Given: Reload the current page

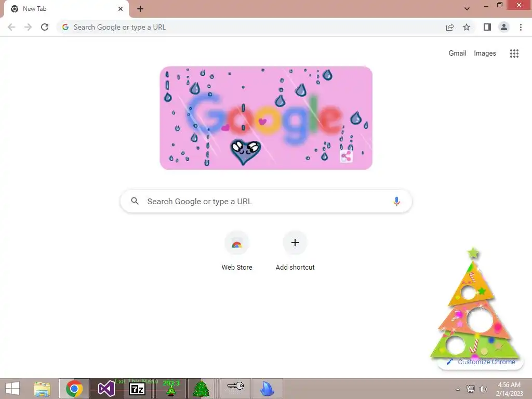Looking at the screenshot, I should (45, 27).
